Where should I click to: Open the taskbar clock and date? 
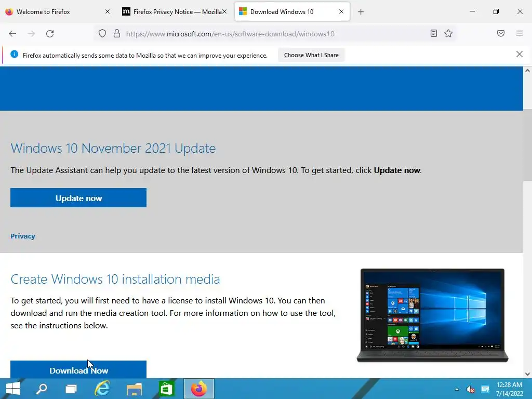pos(509,389)
